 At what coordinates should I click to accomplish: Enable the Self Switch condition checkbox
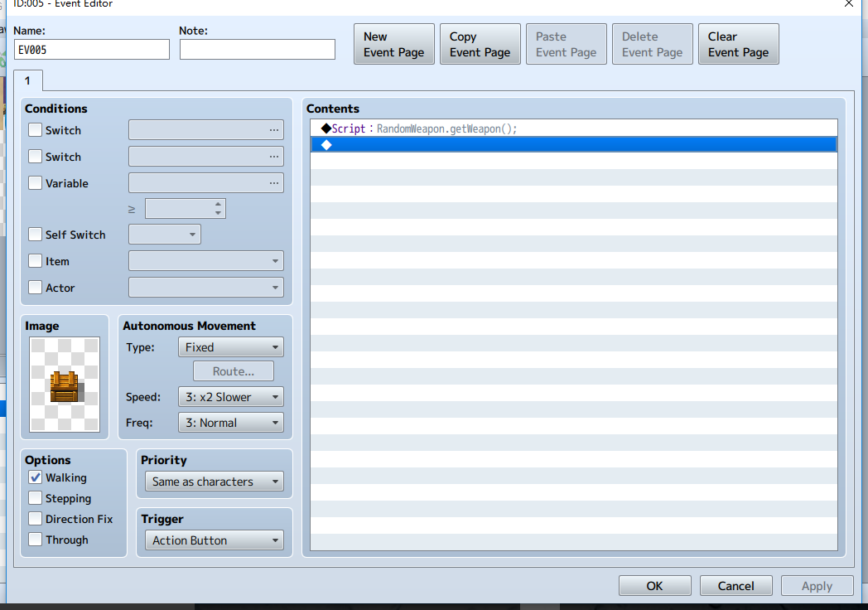pos(35,235)
